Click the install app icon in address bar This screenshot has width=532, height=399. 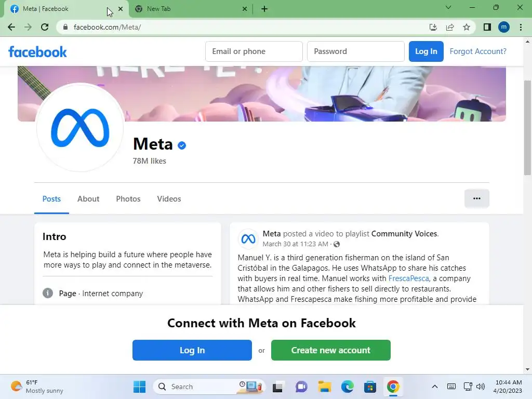pos(433,27)
